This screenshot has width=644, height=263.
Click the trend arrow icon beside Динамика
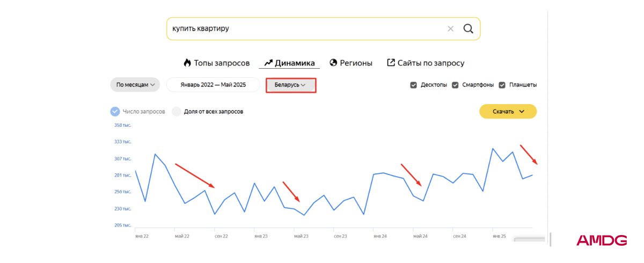click(x=268, y=63)
